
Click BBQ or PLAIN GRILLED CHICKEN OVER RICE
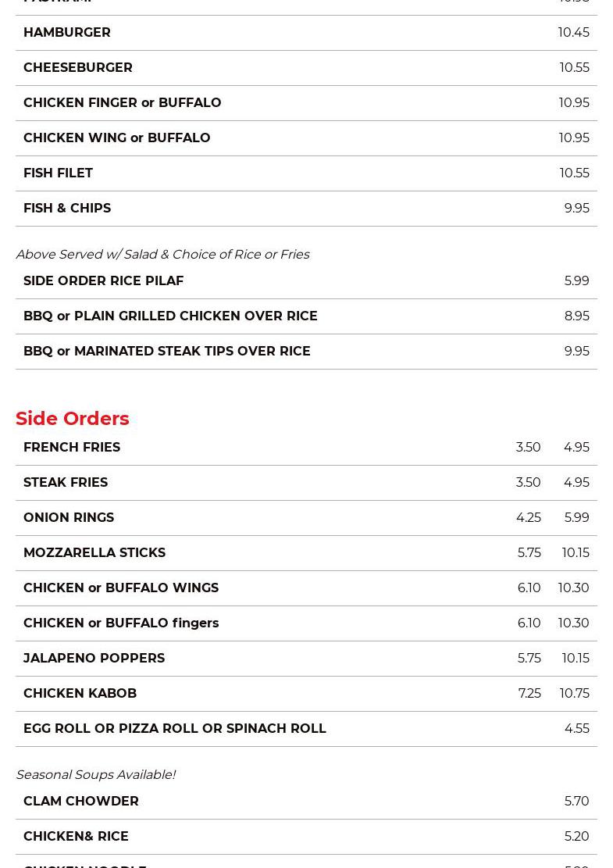pyautogui.click(x=170, y=316)
